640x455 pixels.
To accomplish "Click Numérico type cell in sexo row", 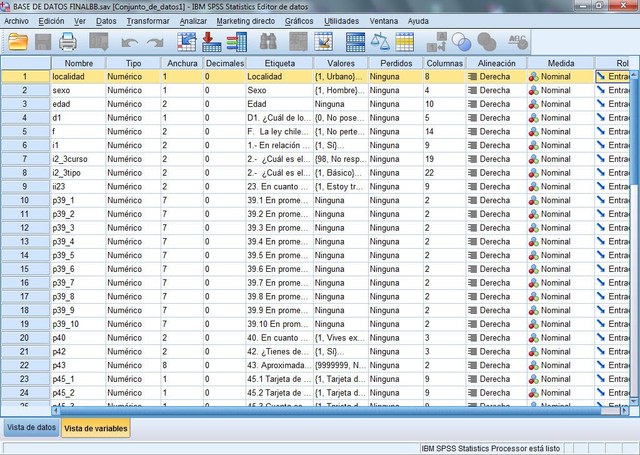I will click(x=133, y=91).
